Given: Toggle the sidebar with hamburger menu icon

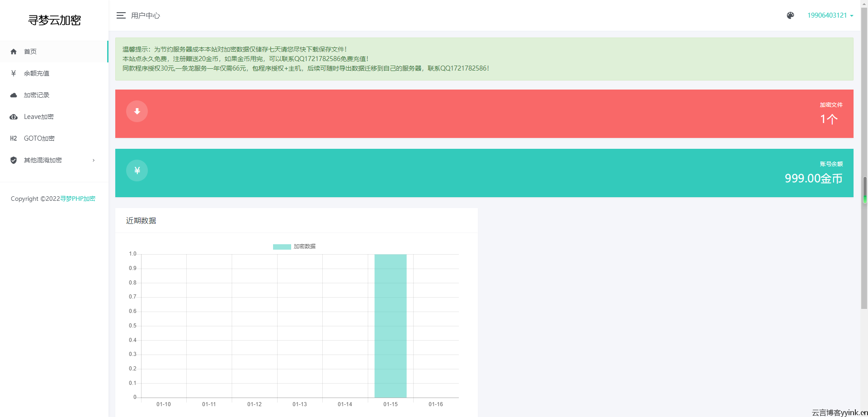Looking at the screenshot, I should click(x=121, y=15).
